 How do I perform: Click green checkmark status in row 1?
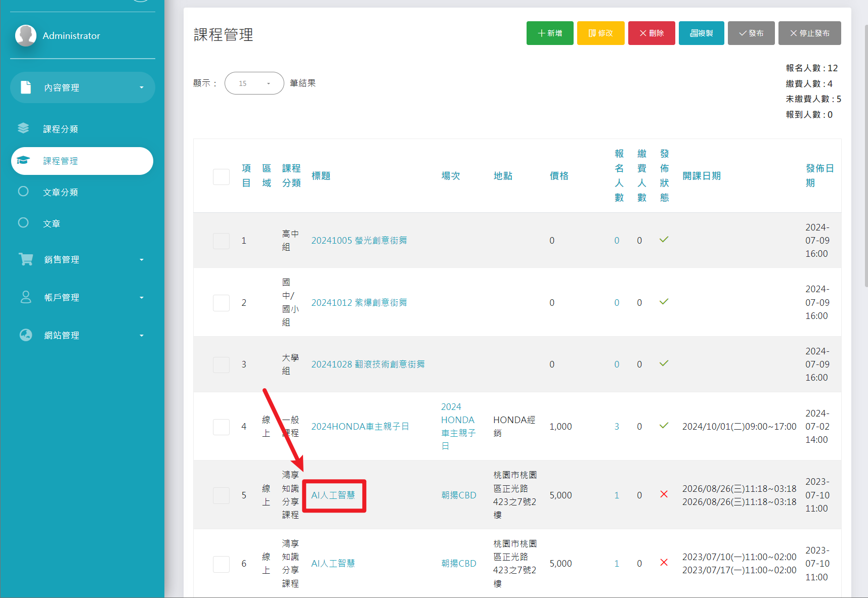(664, 240)
